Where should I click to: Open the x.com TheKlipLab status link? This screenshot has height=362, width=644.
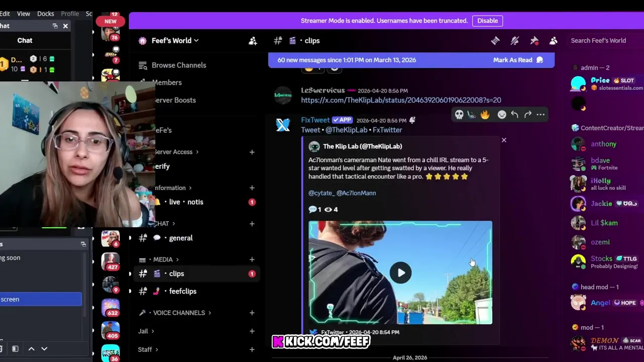[x=401, y=100]
